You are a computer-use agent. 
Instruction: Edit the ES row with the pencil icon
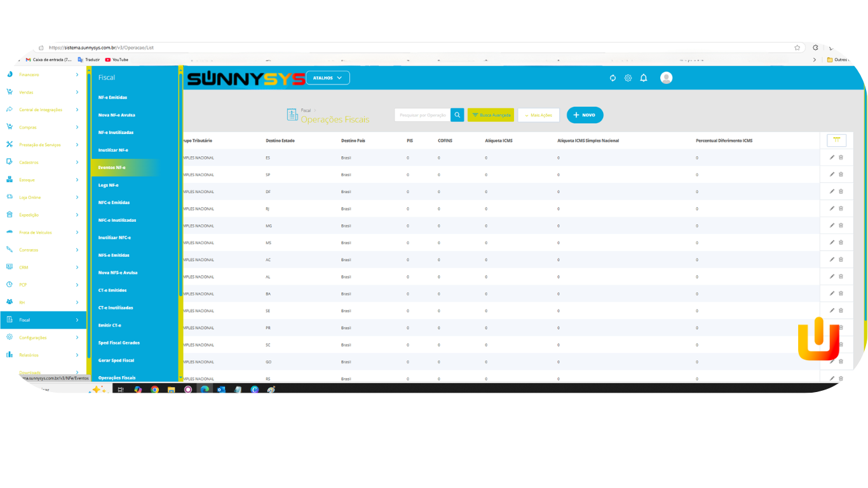coord(832,157)
